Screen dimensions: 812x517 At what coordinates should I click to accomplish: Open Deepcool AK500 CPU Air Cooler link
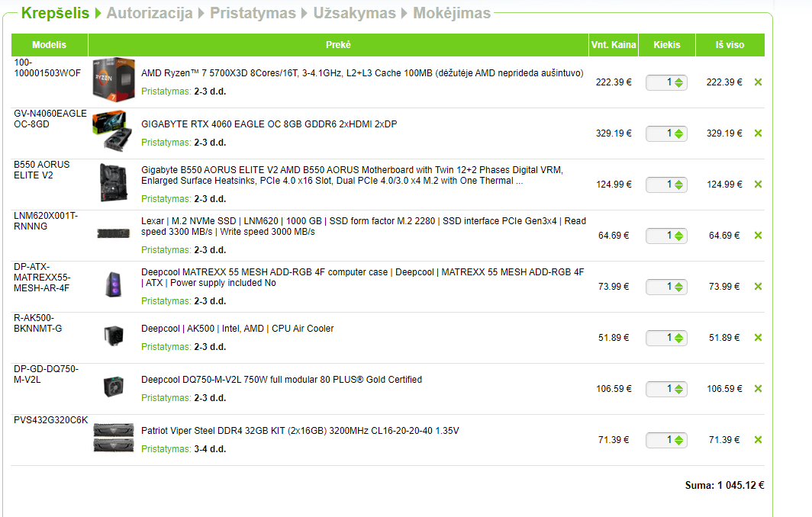pos(237,329)
